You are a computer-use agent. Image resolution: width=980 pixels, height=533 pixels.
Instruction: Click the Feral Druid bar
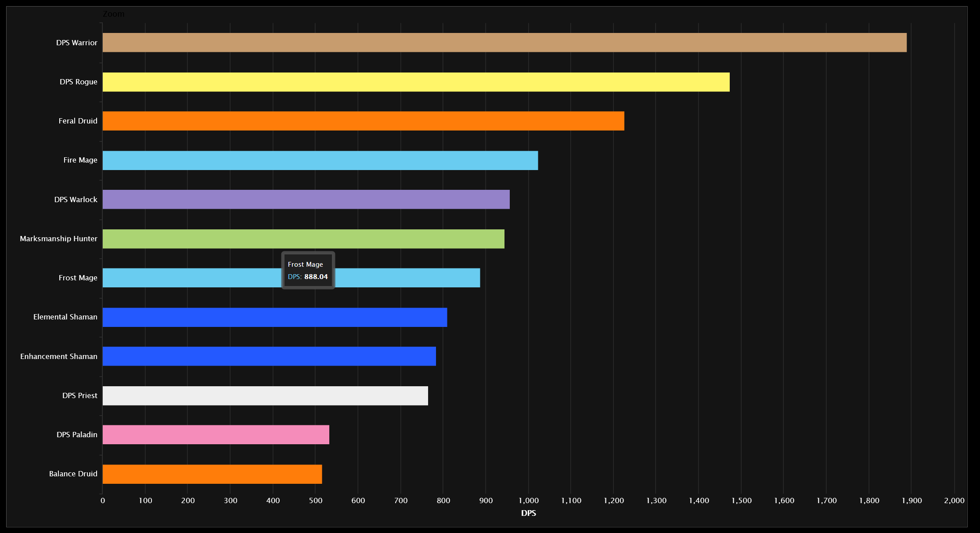point(364,121)
